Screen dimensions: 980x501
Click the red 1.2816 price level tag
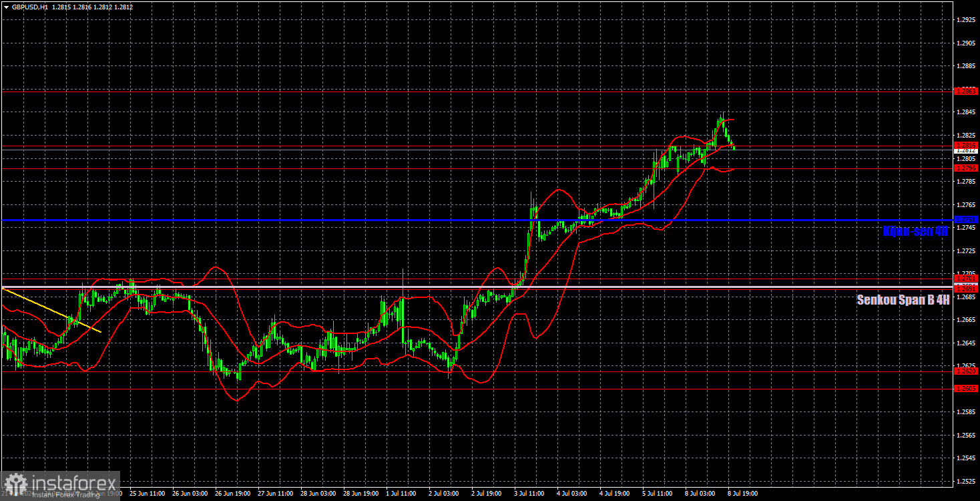coord(965,145)
